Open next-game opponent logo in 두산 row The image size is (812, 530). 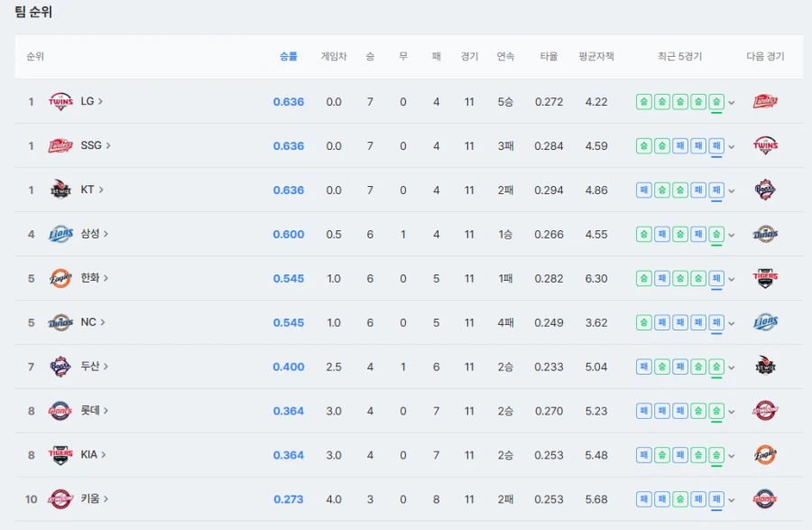click(765, 367)
